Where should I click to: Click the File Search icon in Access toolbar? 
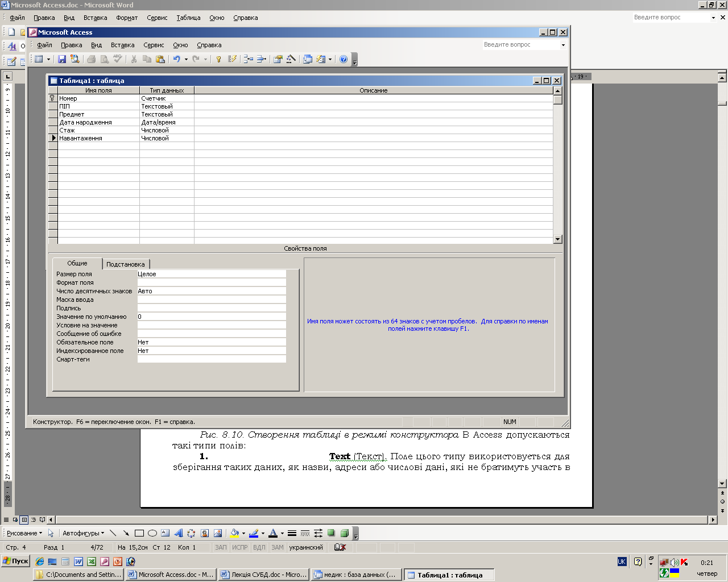[75, 59]
